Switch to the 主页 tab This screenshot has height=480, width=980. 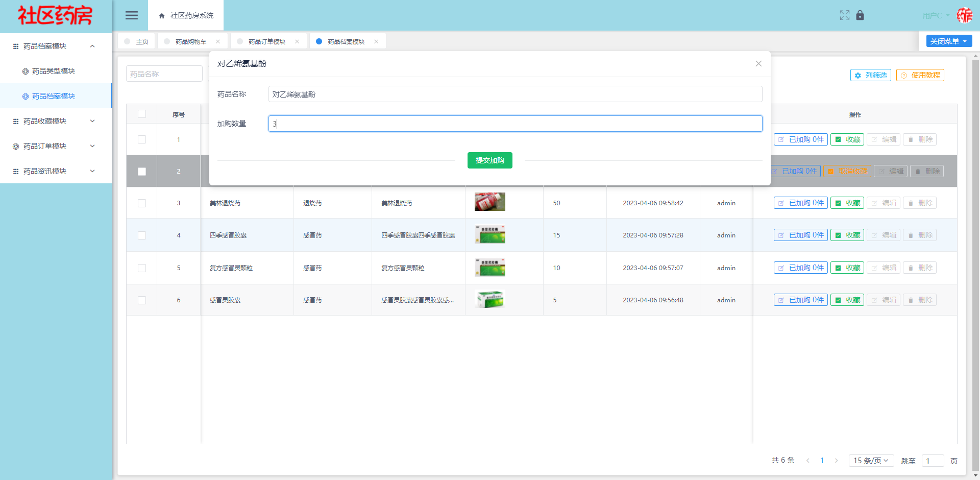point(136,41)
